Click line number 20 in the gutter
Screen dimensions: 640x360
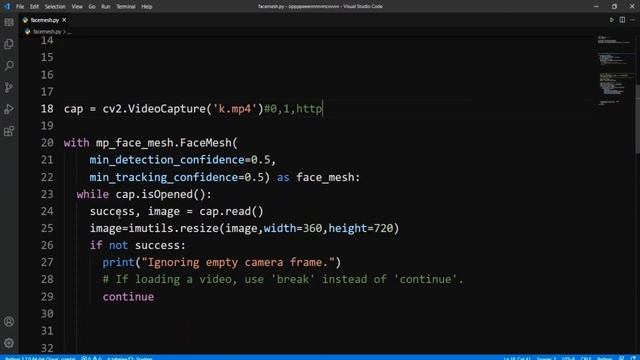click(x=47, y=143)
